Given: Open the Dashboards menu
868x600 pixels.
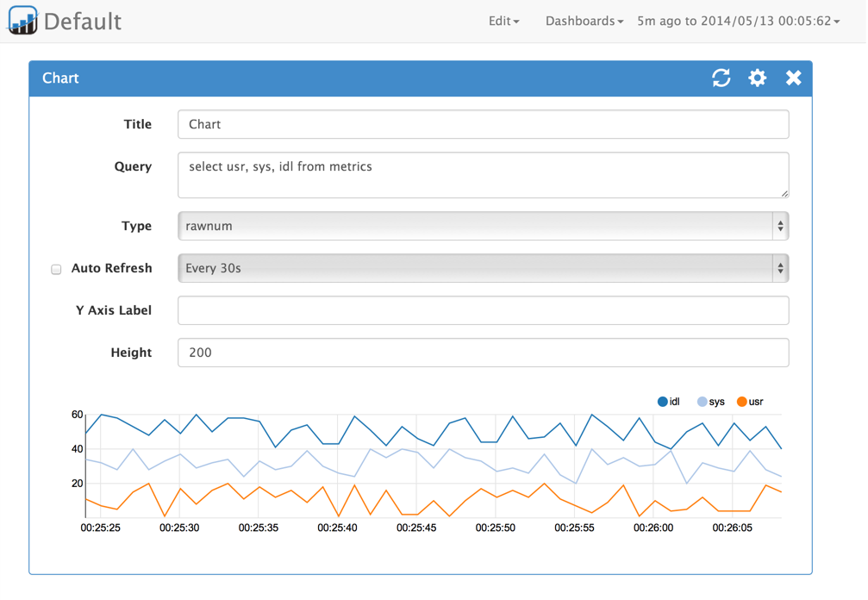Looking at the screenshot, I should (x=584, y=21).
